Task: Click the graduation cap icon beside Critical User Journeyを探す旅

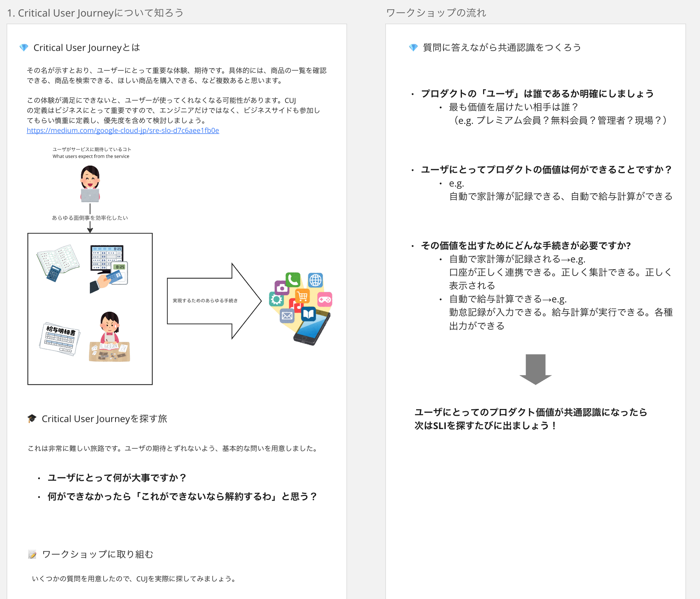Action: (32, 418)
